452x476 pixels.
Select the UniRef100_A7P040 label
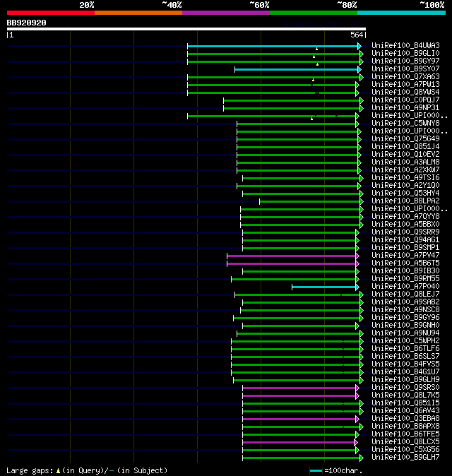coord(405,286)
